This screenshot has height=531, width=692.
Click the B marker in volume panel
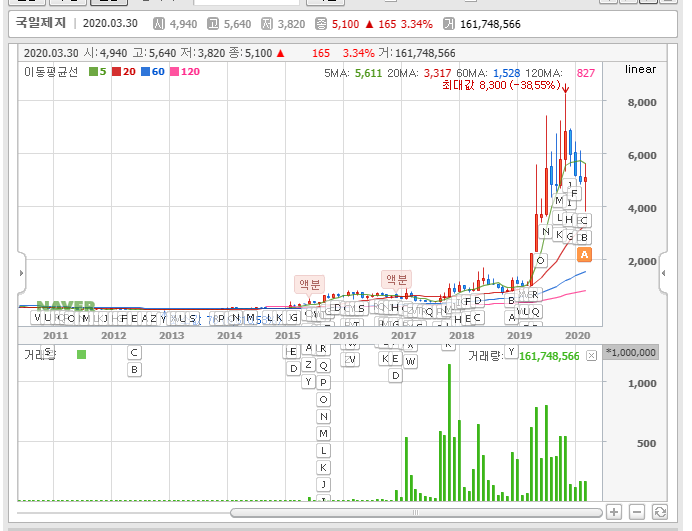tap(134, 369)
